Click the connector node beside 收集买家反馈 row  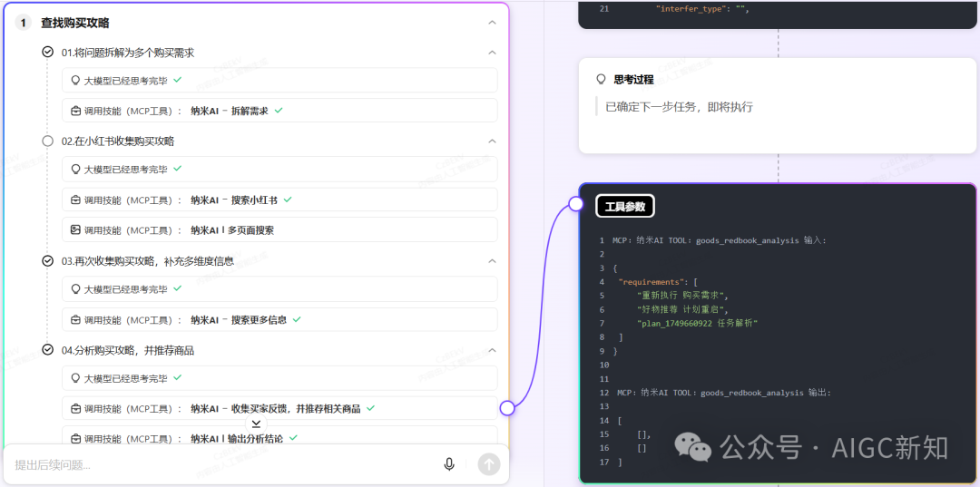507,408
